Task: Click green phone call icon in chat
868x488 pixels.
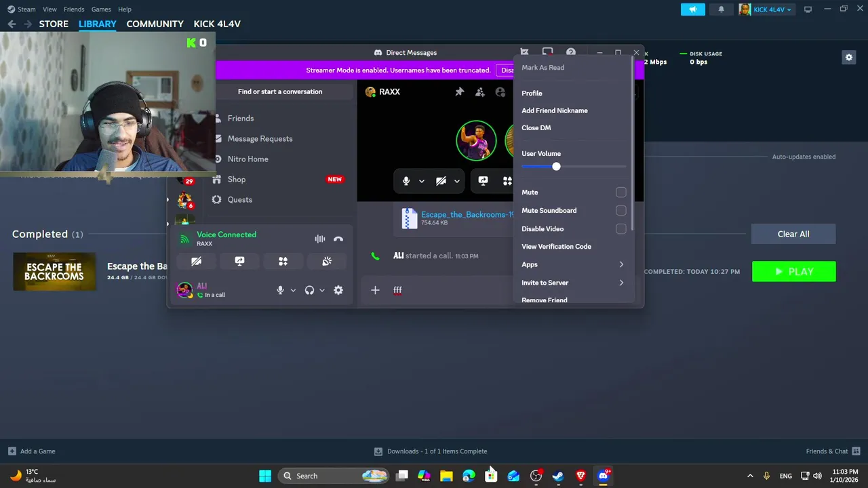Action: (375, 256)
